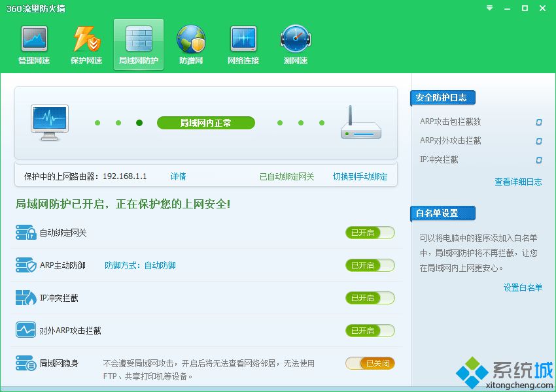Image resolution: width=556 pixels, height=392 pixels.
Task: Click the router device icon
Action: pyautogui.click(x=360, y=123)
